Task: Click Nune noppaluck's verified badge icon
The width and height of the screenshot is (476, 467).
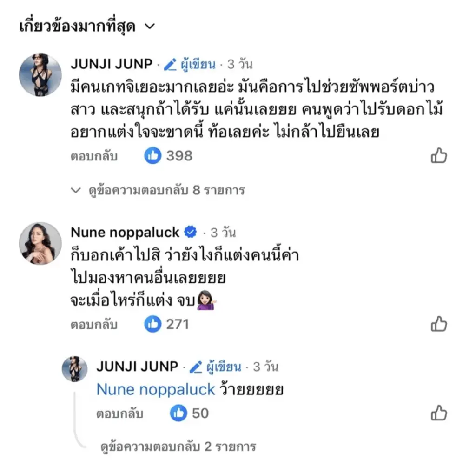Action: coord(191,232)
